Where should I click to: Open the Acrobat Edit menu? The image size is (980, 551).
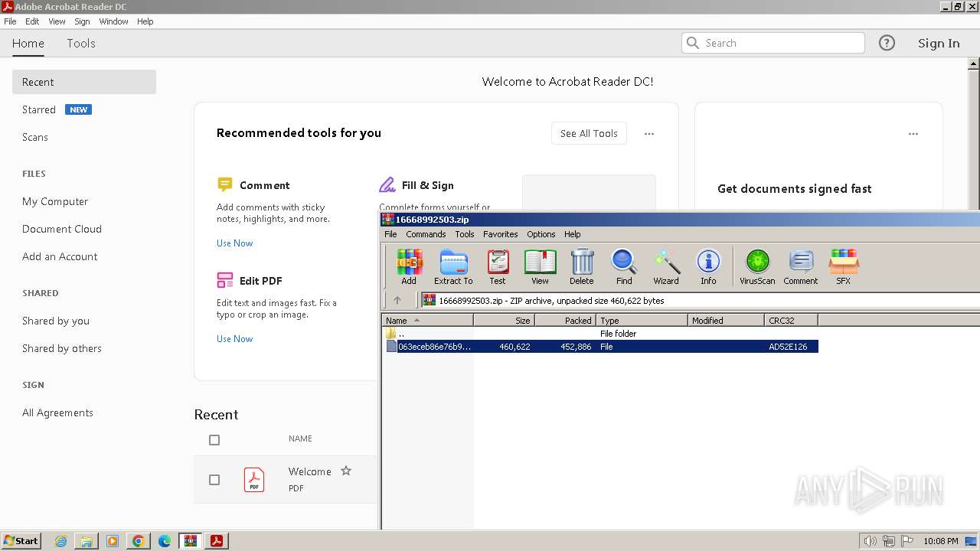[32, 21]
